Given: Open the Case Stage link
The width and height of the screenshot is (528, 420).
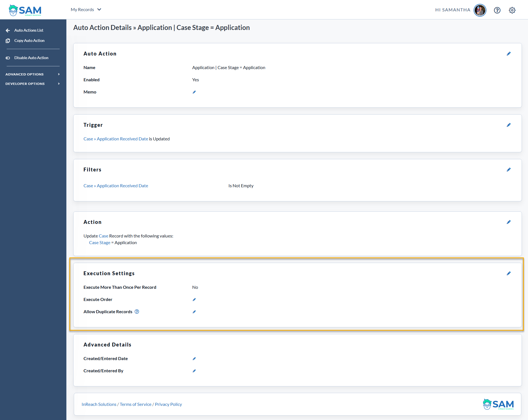Looking at the screenshot, I should (x=100, y=243).
